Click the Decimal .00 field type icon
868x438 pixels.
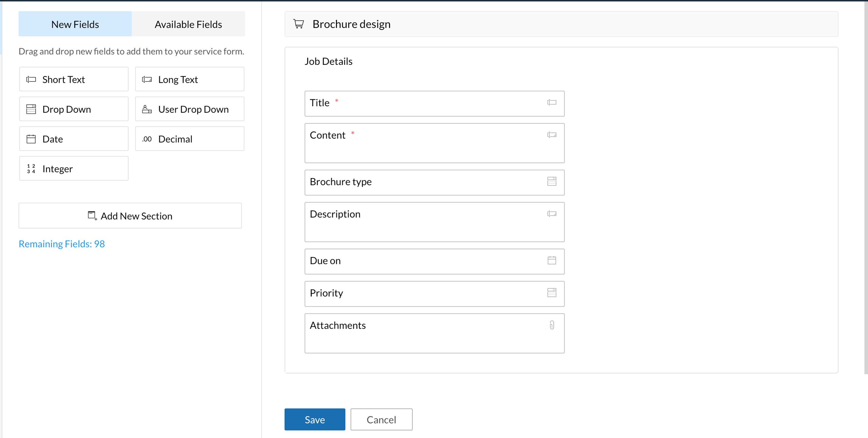click(147, 139)
